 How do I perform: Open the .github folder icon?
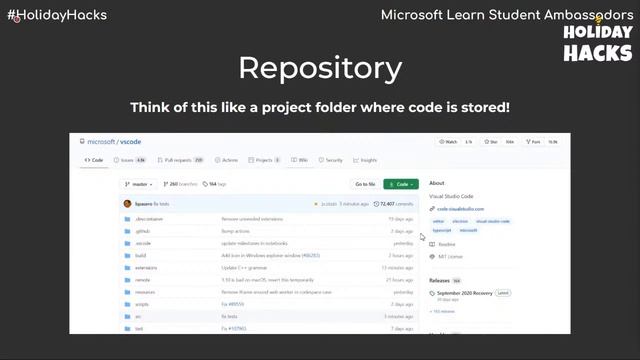[127, 231]
